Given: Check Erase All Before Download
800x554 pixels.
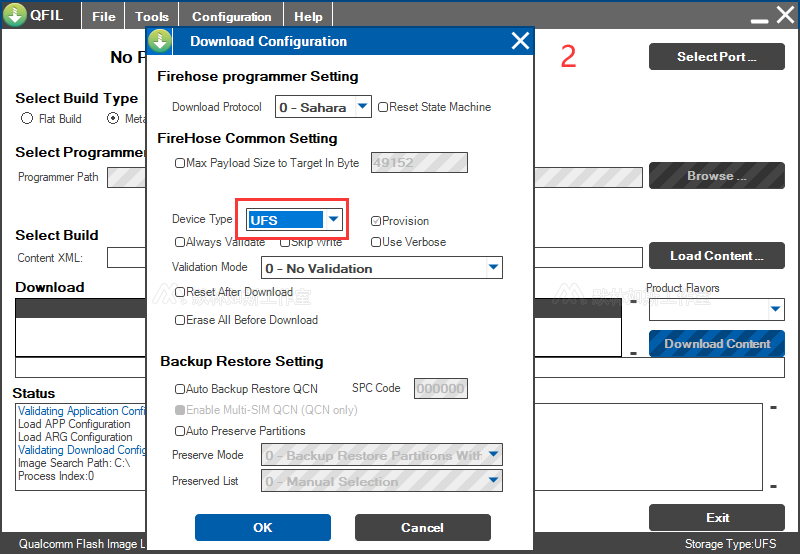Looking at the screenshot, I should pyautogui.click(x=180, y=320).
